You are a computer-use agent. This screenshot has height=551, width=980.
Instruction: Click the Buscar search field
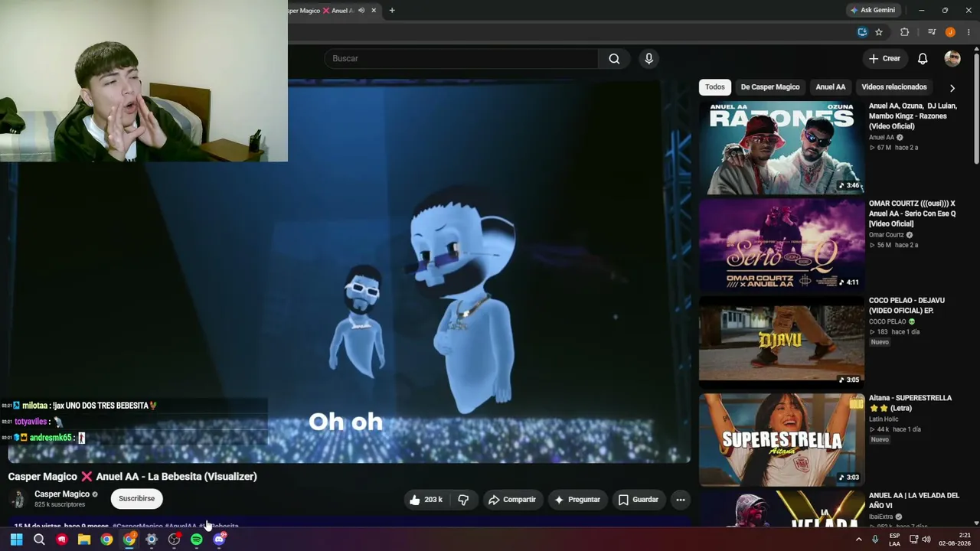(x=461, y=59)
